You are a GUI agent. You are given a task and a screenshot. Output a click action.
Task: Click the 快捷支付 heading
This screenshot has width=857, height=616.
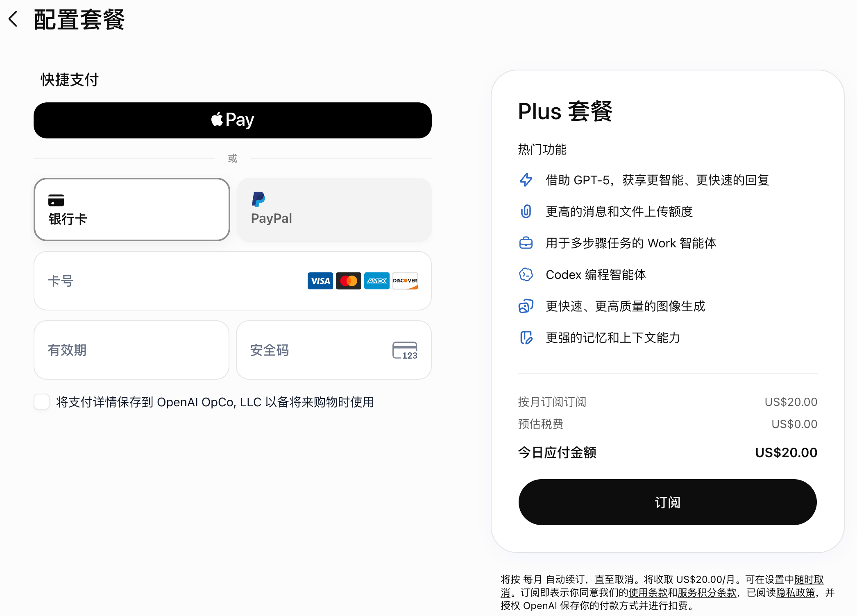tap(70, 80)
